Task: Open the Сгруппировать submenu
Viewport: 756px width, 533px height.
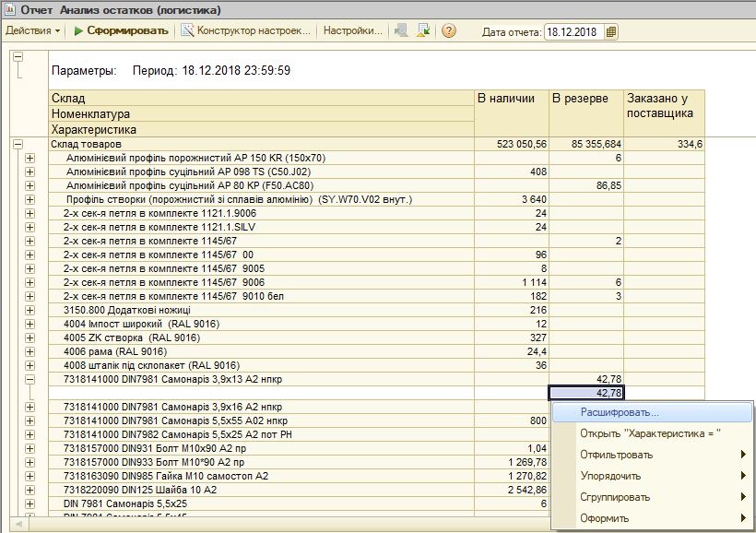Action: coord(615,497)
